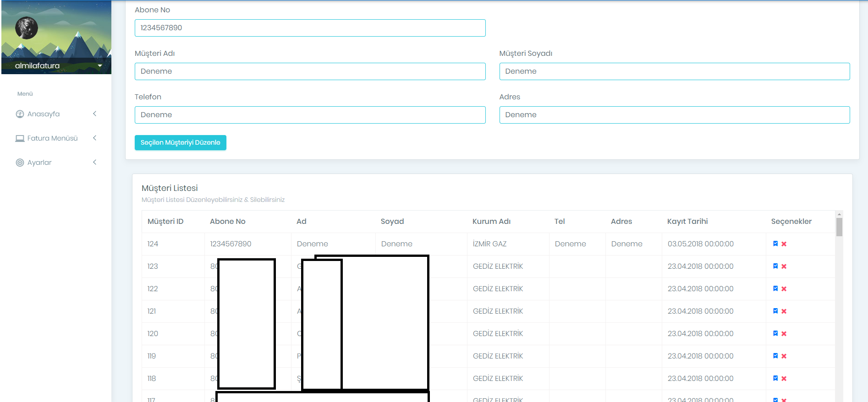
Task: Focus the Telefon input field
Action: [310, 115]
